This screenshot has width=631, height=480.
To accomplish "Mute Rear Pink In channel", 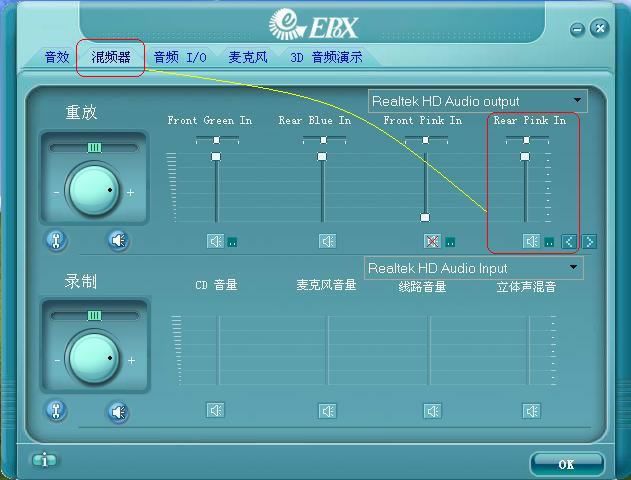I will (x=531, y=241).
